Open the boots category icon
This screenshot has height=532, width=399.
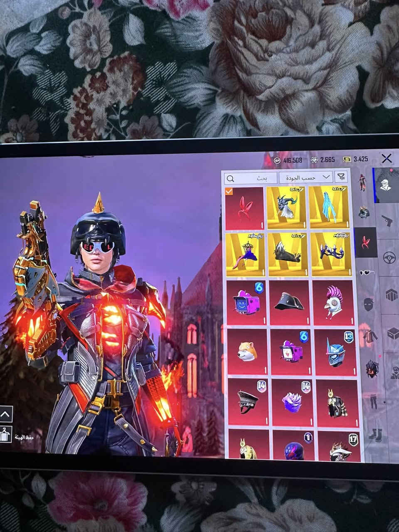[375, 436]
